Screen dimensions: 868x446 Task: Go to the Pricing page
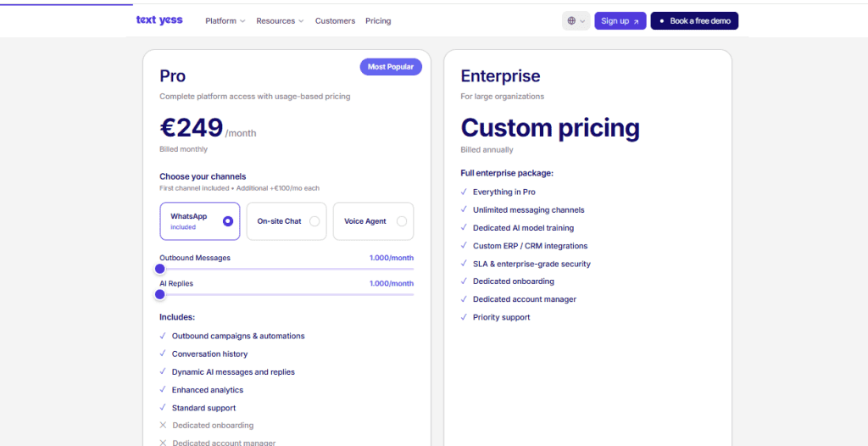[378, 21]
